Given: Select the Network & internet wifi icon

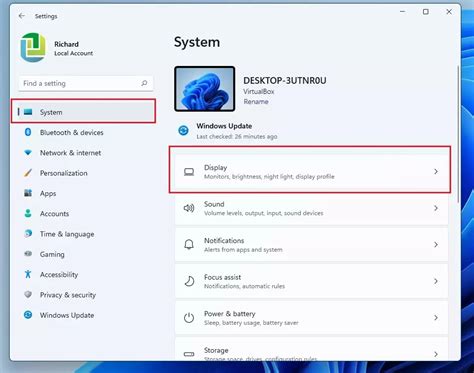Looking at the screenshot, I should (x=28, y=153).
